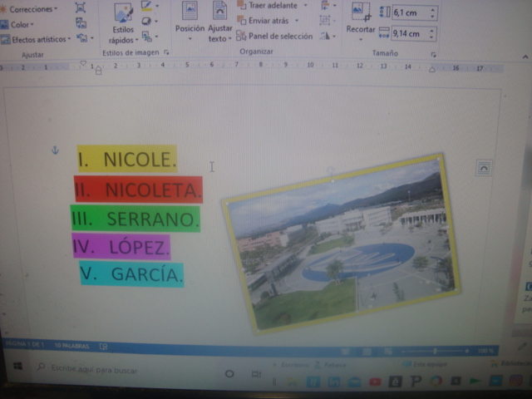Open the Tamaño dialog launcher

(x=433, y=54)
